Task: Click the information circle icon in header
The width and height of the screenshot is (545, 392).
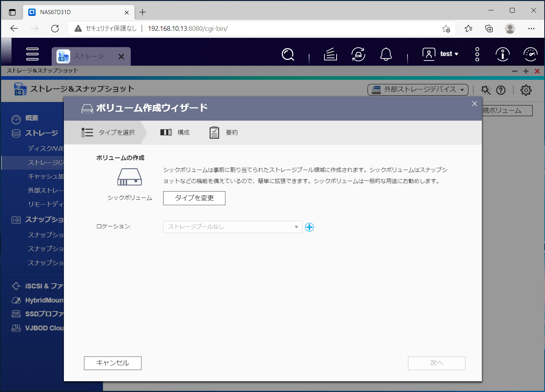Action: click(503, 55)
